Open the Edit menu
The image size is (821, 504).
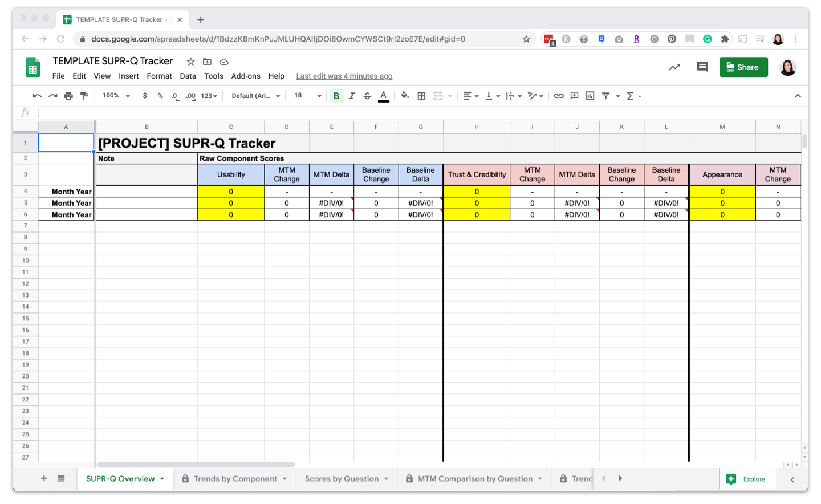pyautogui.click(x=79, y=76)
